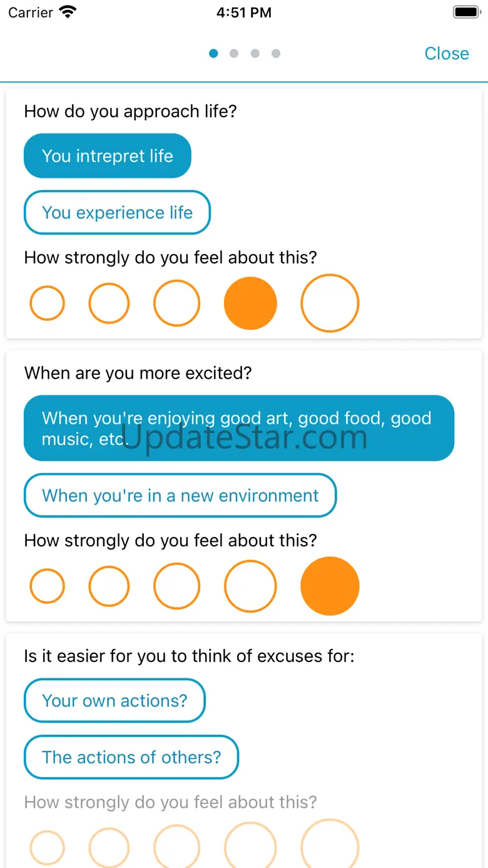Image resolution: width=488 pixels, height=868 pixels.
Task: Click filled largest strength circle for excited question
Action: [330, 586]
